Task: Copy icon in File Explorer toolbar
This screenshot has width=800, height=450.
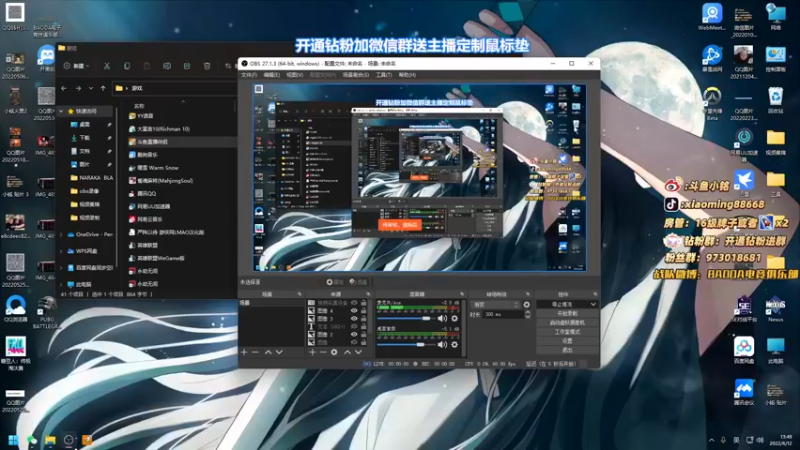Action: [127, 66]
